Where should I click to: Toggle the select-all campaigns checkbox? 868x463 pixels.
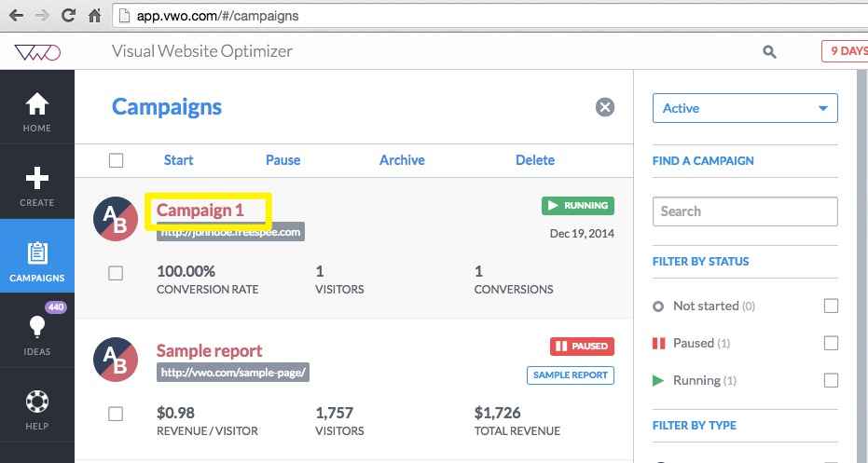pyautogui.click(x=117, y=160)
